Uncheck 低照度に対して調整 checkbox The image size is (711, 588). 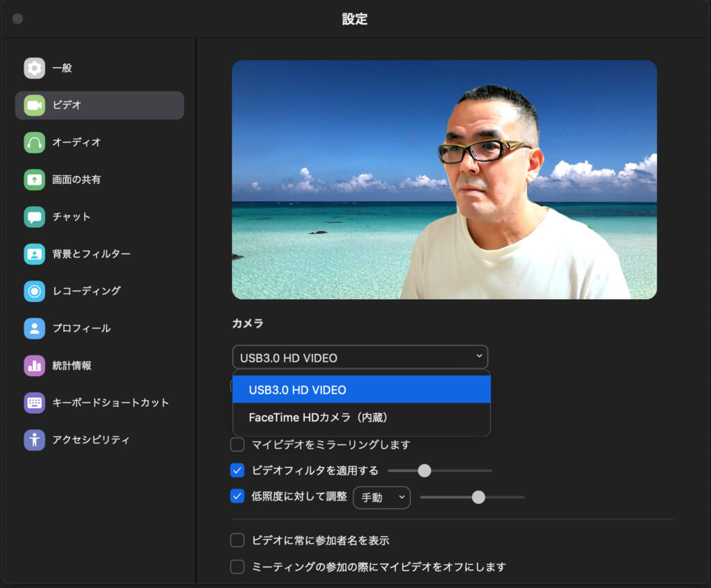coord(237,496)
